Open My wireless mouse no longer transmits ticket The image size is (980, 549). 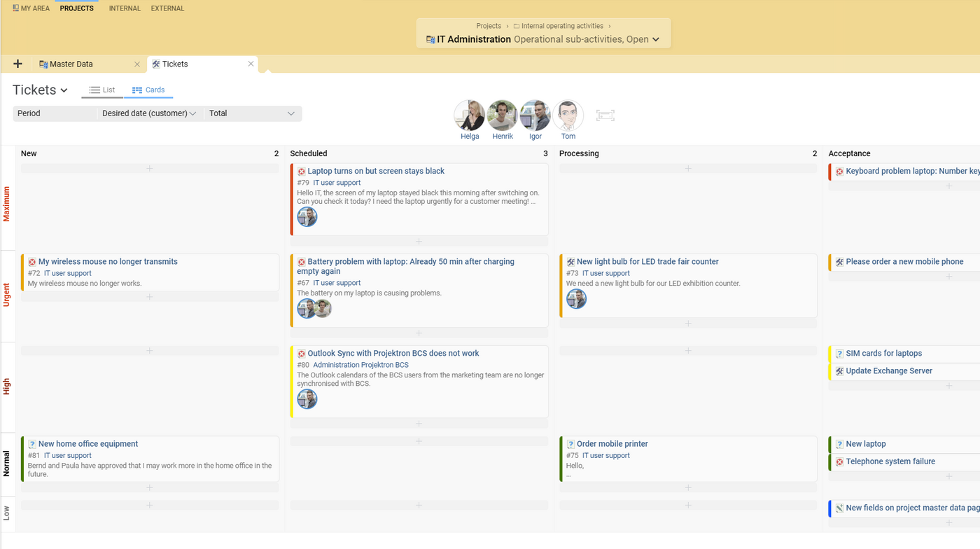click(x=108, y=262)
